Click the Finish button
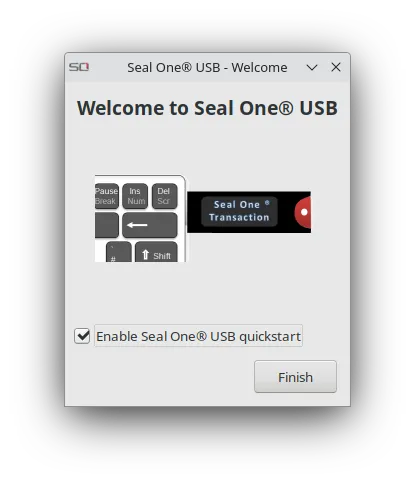Image resolution: width=415 pixels, height=483 pixels. 295,377
